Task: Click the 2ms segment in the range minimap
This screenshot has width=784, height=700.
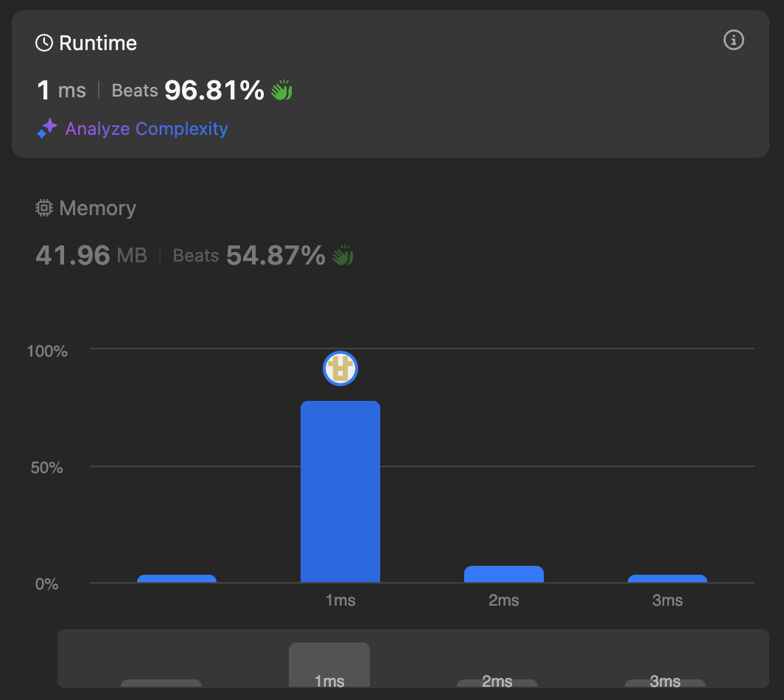Action: [497, 683]
